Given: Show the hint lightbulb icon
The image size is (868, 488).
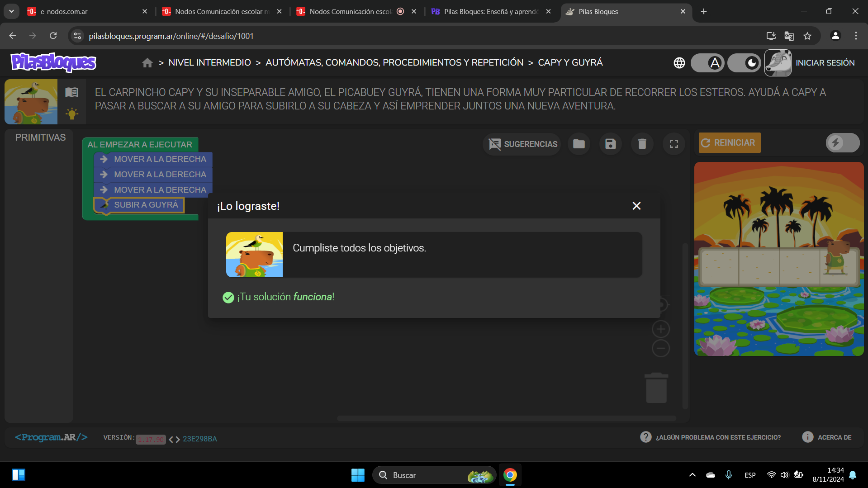Looking at the screenshot, I should tap(71, 114).
